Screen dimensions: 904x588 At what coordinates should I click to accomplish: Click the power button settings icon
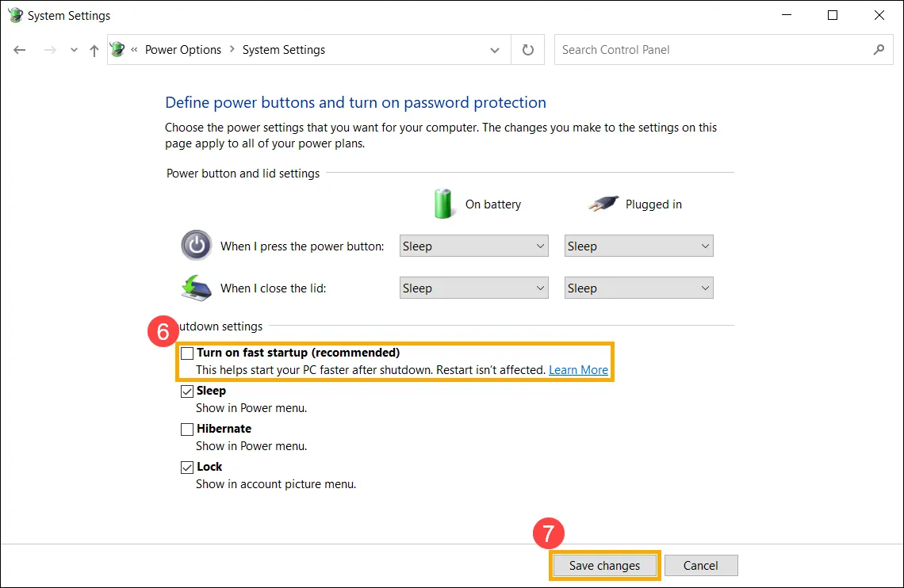(196, 246)
